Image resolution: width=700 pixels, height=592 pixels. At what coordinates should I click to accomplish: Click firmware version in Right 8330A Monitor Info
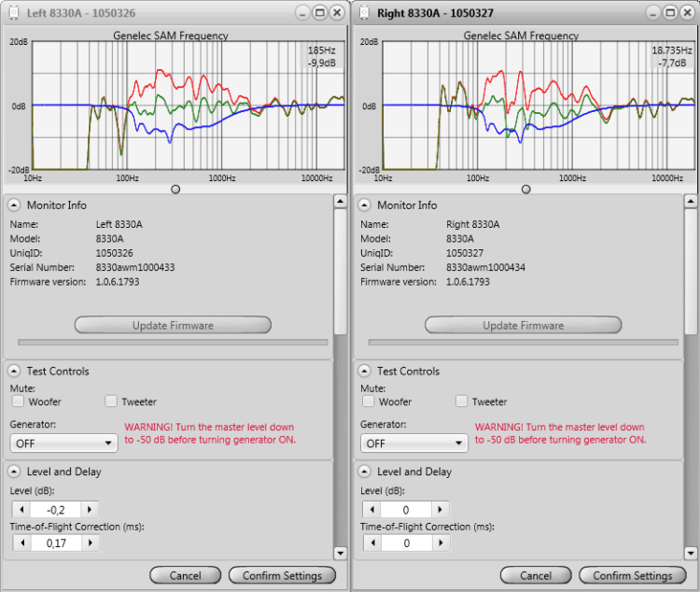(468, 281)
